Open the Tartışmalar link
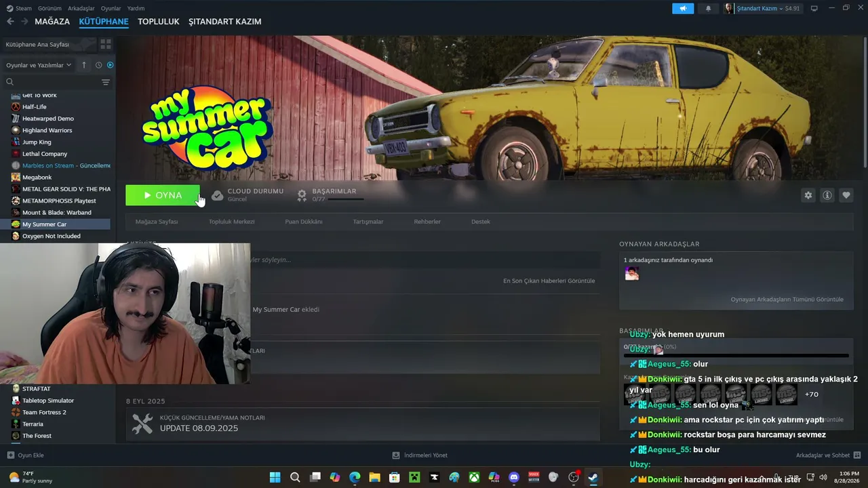 click(x=368, y=222)
